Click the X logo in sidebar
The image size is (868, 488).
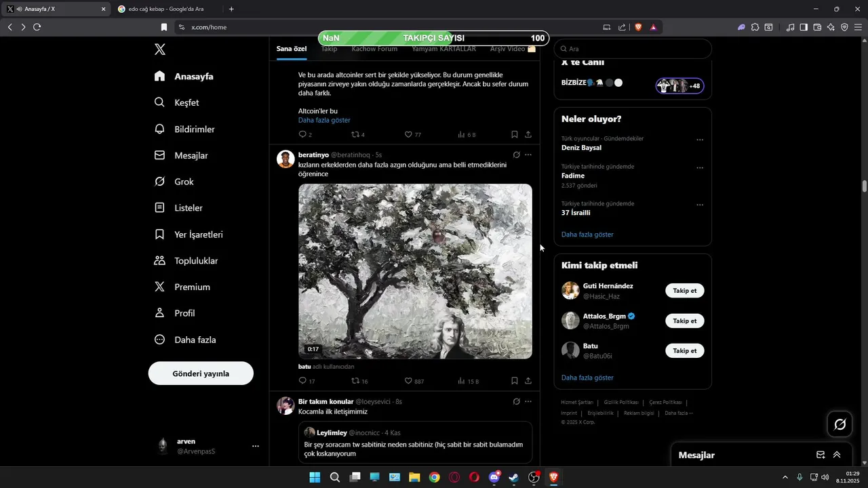159,49
